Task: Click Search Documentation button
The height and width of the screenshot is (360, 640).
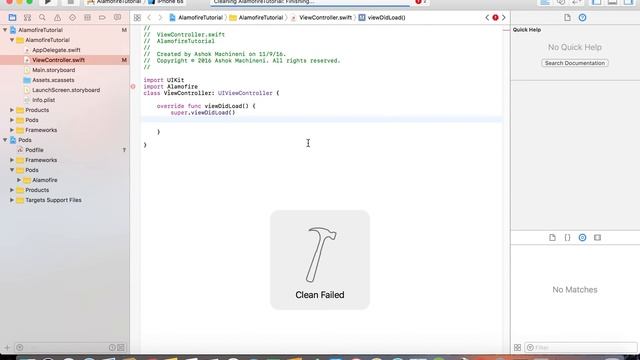Action: click(575, 63)
